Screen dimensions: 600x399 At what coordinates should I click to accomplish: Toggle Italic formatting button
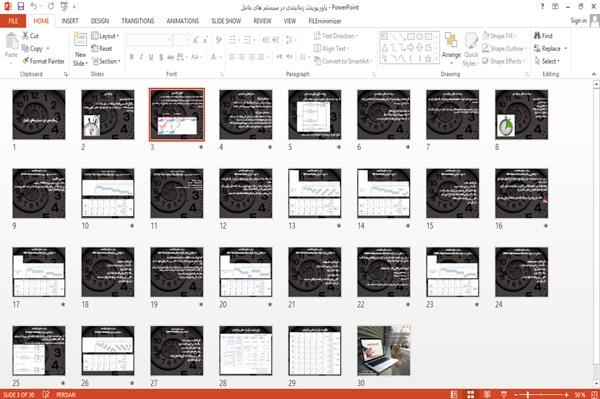(x=141, y=57)
